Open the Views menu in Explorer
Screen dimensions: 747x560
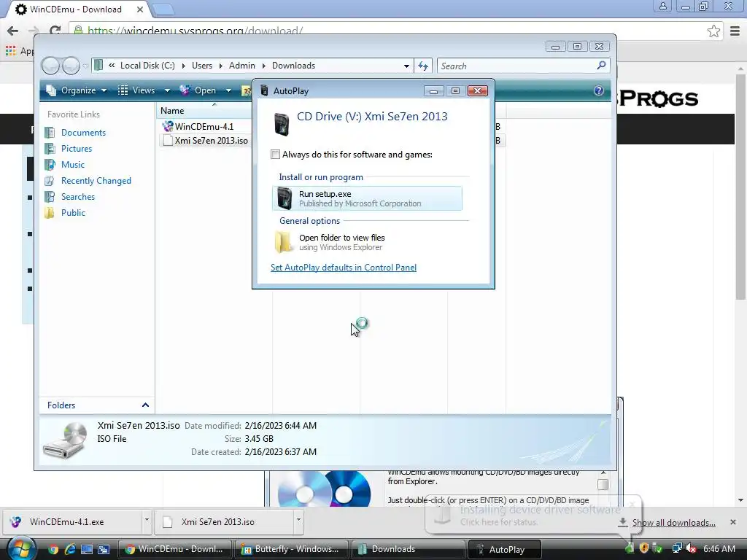(137, 90)
